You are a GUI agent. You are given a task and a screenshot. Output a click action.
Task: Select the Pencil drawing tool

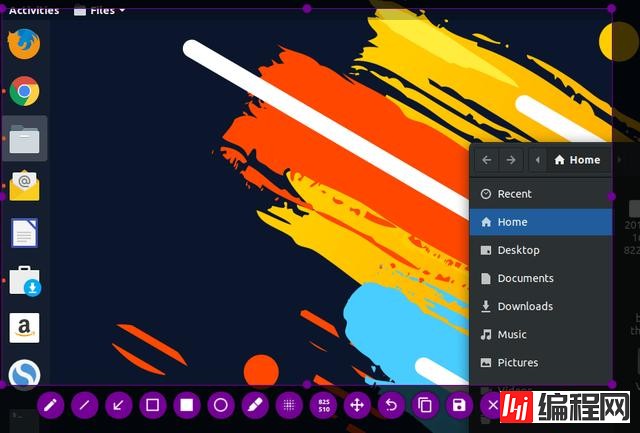[50, 405]
